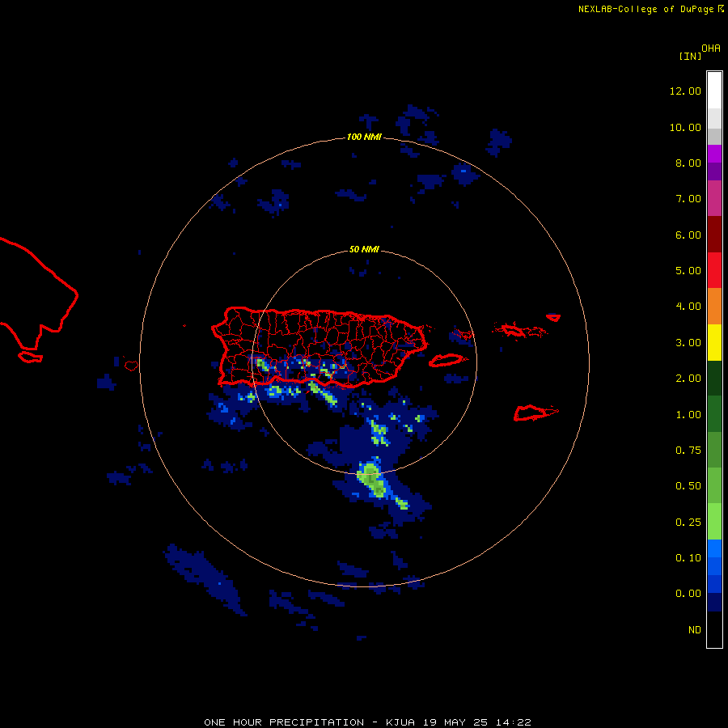The image size is (728, 728).
Task: Click the OHA product code label
Action: (711, 49)
